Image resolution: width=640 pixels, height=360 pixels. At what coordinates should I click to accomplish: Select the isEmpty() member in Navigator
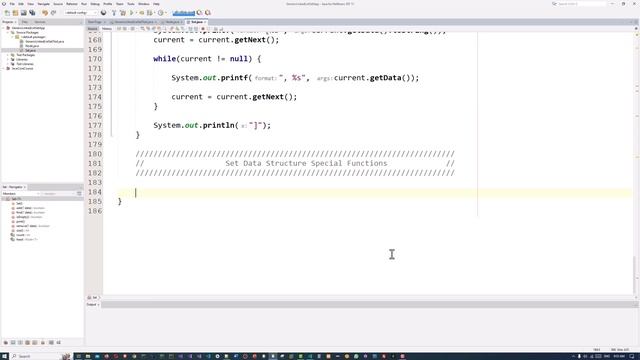click(x=27, y=217)
